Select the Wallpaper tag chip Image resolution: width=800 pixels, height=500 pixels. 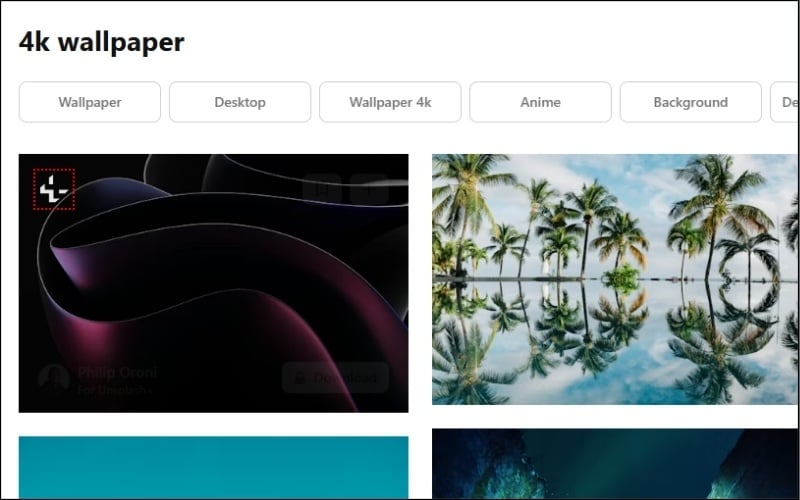(x=90, y=102)
